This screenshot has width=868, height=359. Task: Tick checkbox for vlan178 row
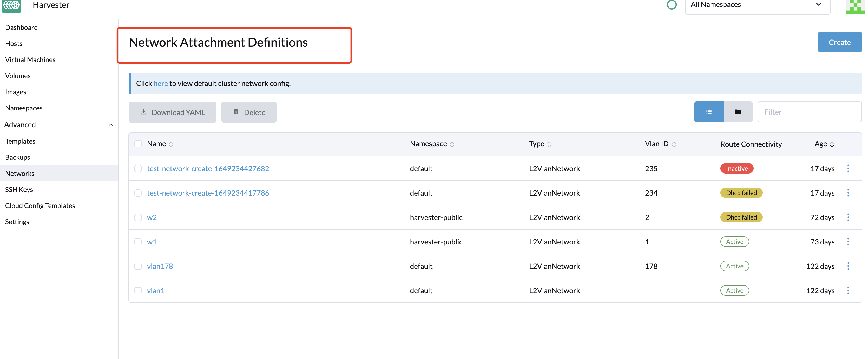pos(138,266)
